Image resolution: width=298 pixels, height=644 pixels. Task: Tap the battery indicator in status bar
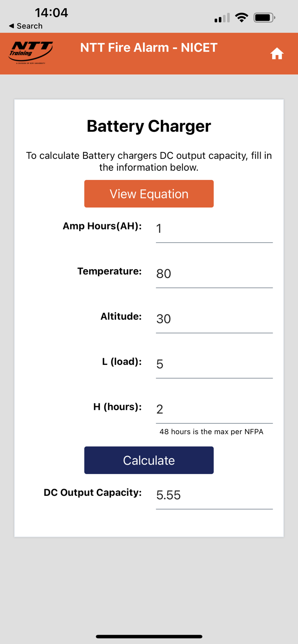[264, 17]
